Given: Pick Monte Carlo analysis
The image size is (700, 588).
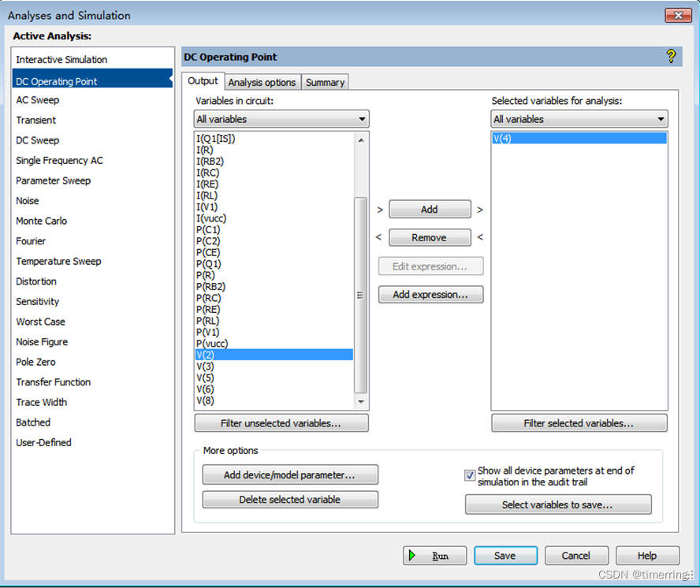Looking at the screenshot, I should pos(92,221).
